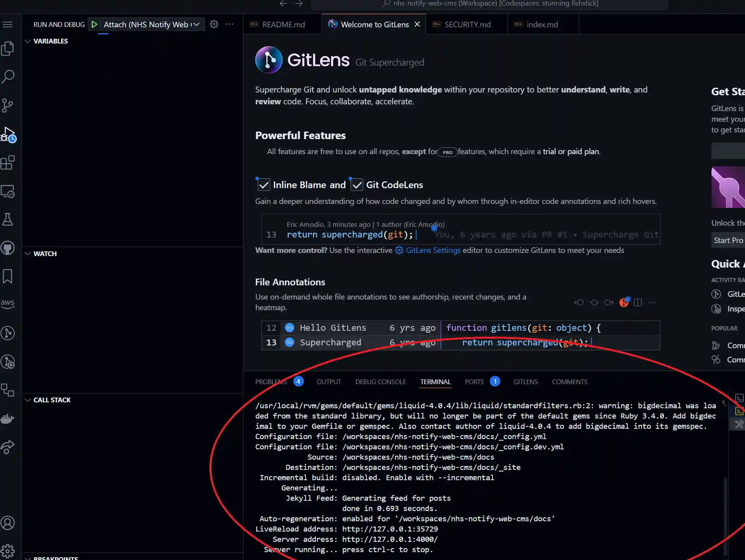Switch to the README.md editor tab
The width and height of the screenshot is (745, 560).
283,25
